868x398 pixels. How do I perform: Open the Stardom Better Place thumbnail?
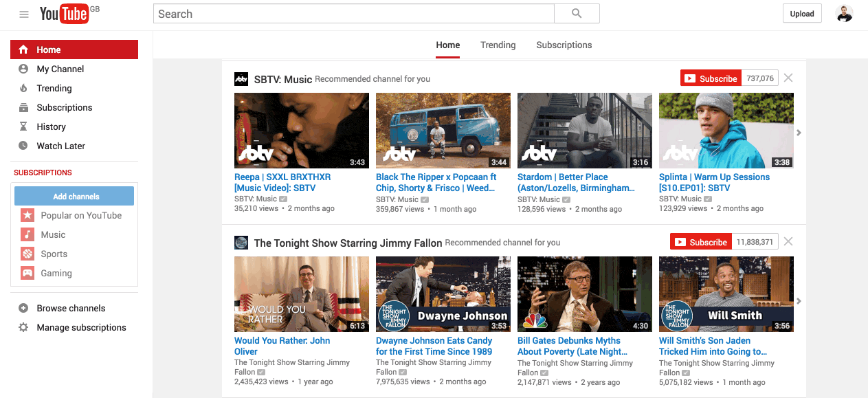(585, 131)
